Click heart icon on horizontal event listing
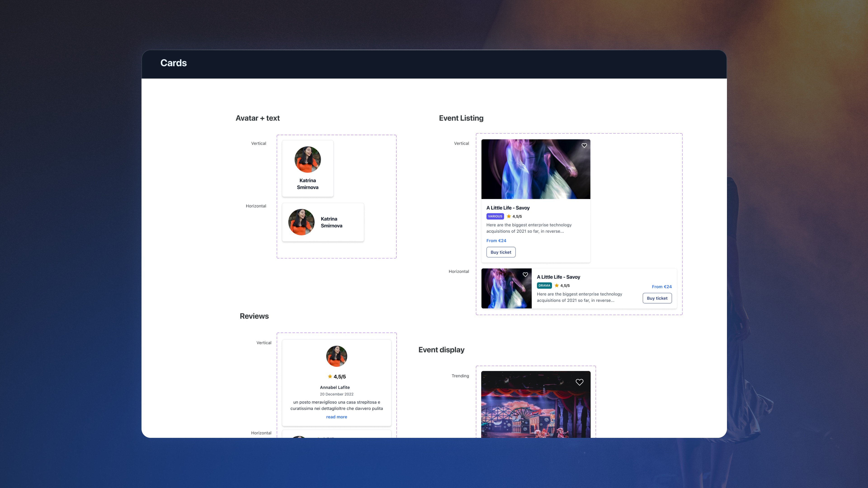The image size is (868, 488). pos(525,275)
